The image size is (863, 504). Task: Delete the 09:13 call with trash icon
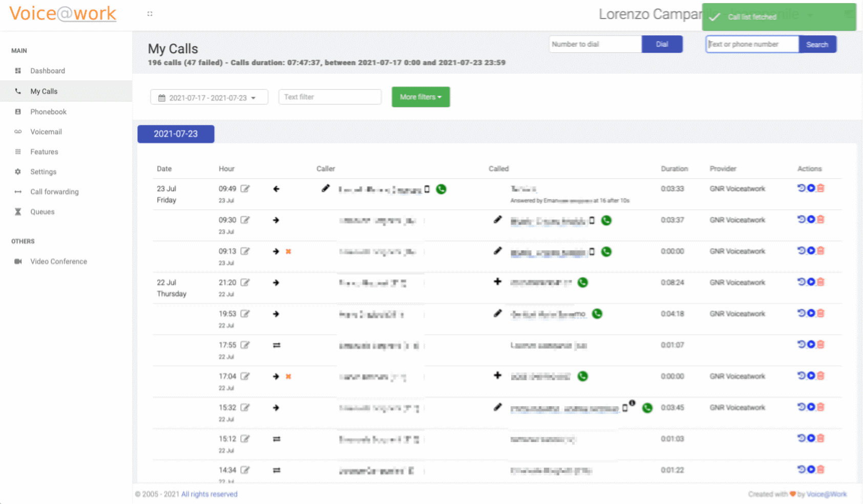coord(820,250)
